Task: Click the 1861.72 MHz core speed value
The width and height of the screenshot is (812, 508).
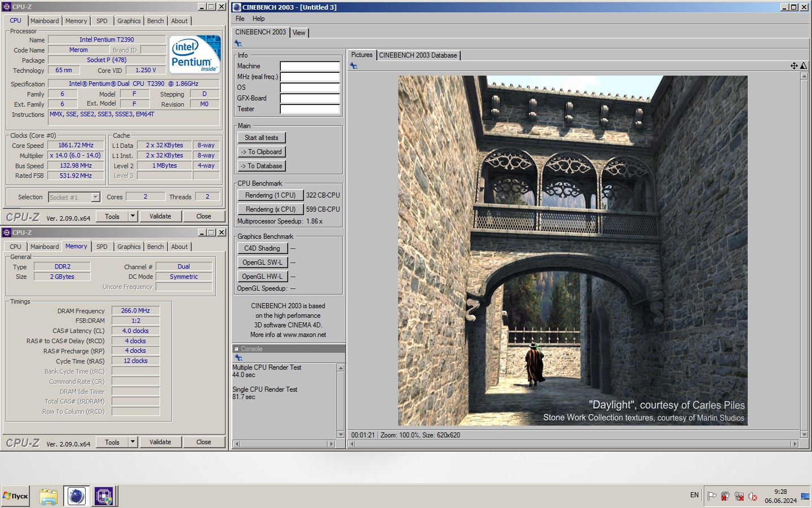Action: (x=76, y=146)
